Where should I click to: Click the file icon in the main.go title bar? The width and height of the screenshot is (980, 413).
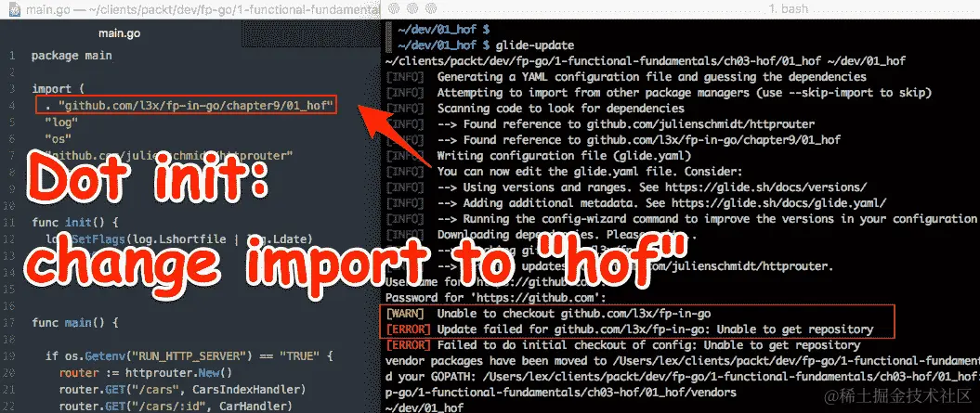pos(14,9)
